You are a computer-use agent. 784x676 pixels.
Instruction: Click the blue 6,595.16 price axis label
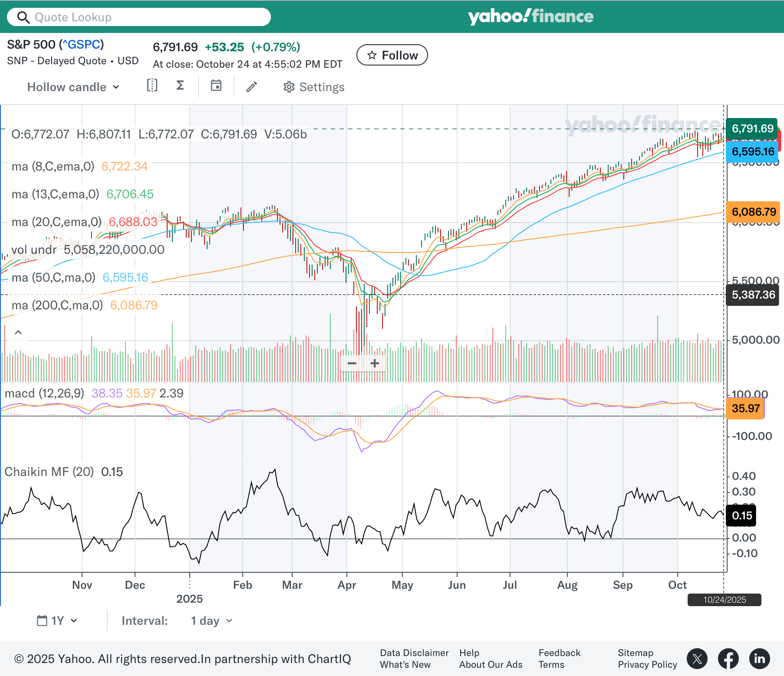pos(753,151)
